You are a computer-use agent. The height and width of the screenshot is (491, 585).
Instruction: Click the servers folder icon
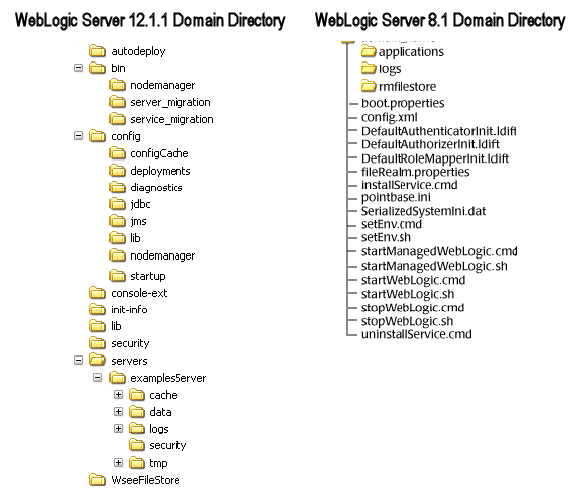tap(97, 360)
